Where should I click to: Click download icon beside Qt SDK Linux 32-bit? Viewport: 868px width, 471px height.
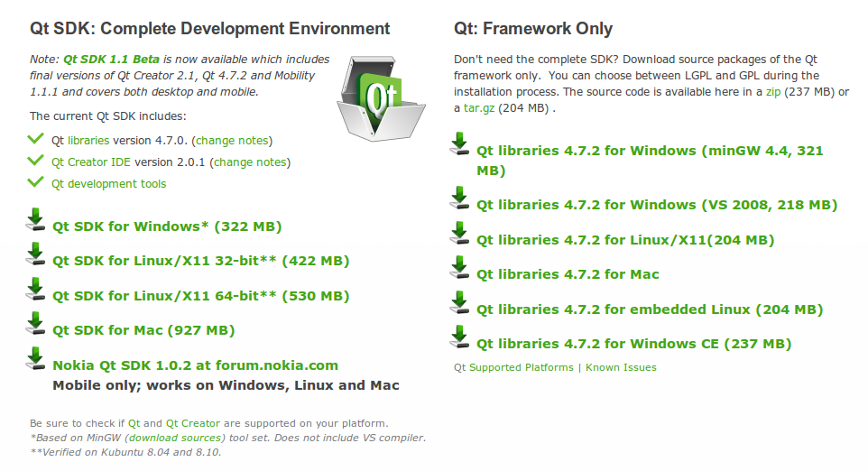[x=36, y=254]
